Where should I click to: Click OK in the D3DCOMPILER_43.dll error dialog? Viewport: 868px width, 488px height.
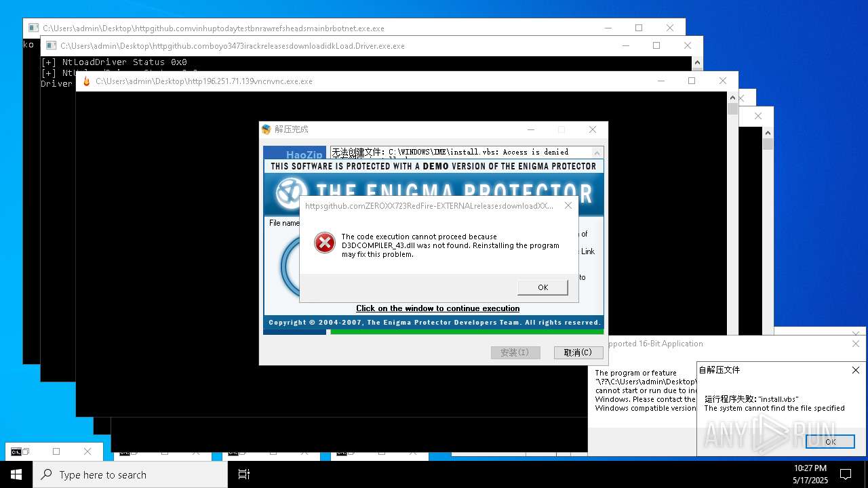coord(542,287)
